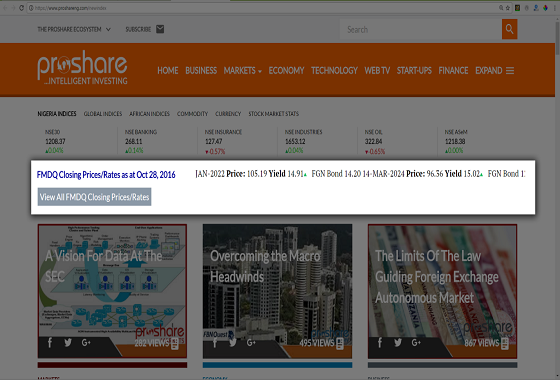Select the Global Indices tab

click(103, 114)
